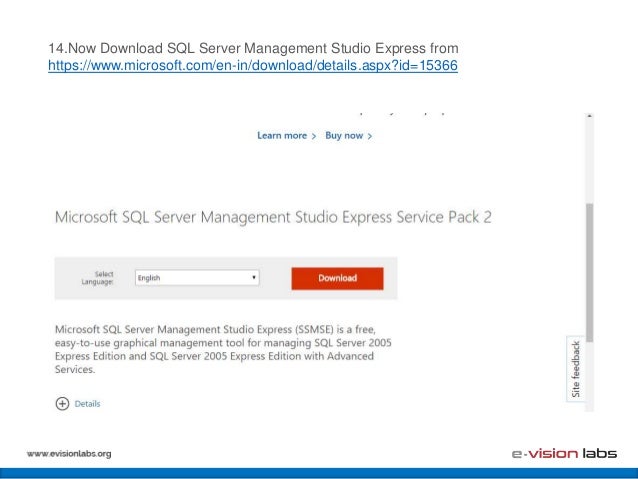Open the Site feedback side tab

coord(576,369)
